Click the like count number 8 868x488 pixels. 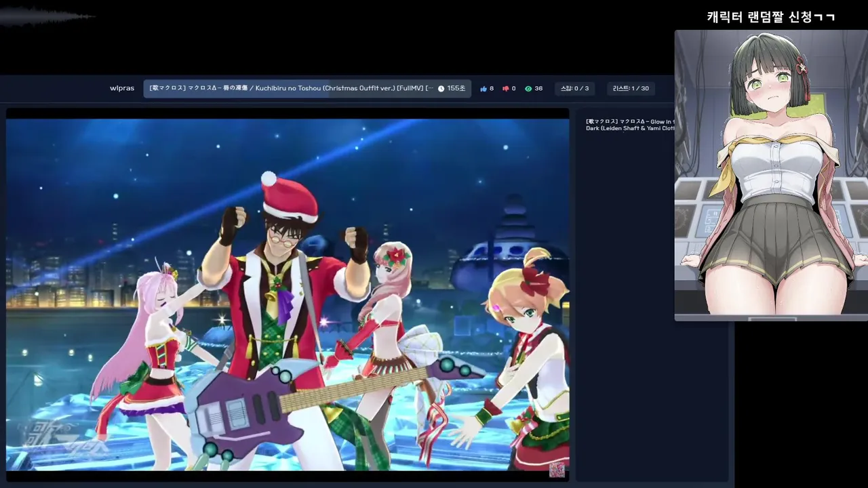point(492,89)
